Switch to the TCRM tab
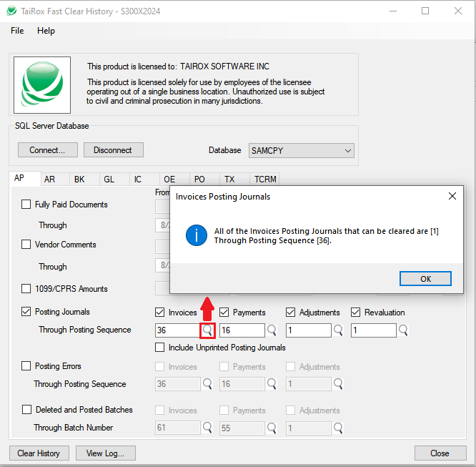The width and height of the screenshot is (476, 467). click(264, 180)
